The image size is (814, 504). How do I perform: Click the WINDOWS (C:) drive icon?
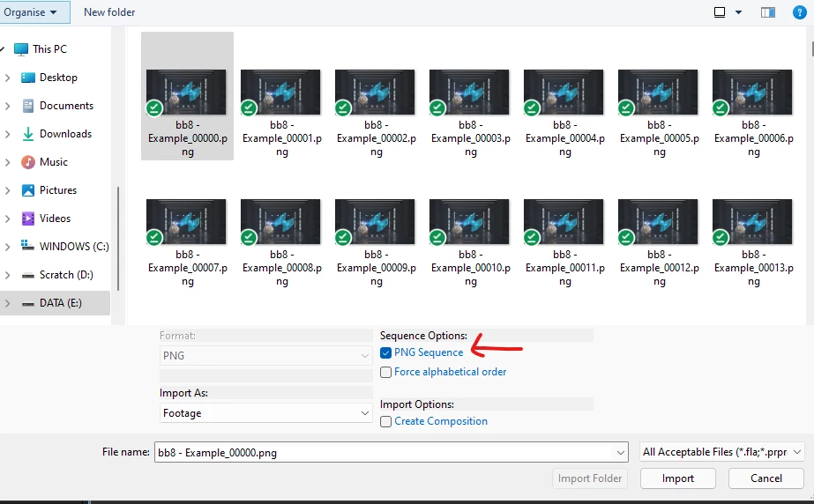point(28,245)
